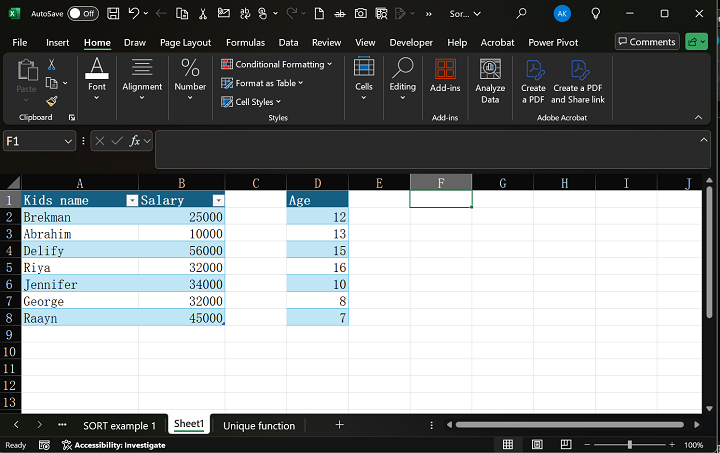Click the lightbulb icon in title bar
720x453 pixels.
[x=596, y=14]
